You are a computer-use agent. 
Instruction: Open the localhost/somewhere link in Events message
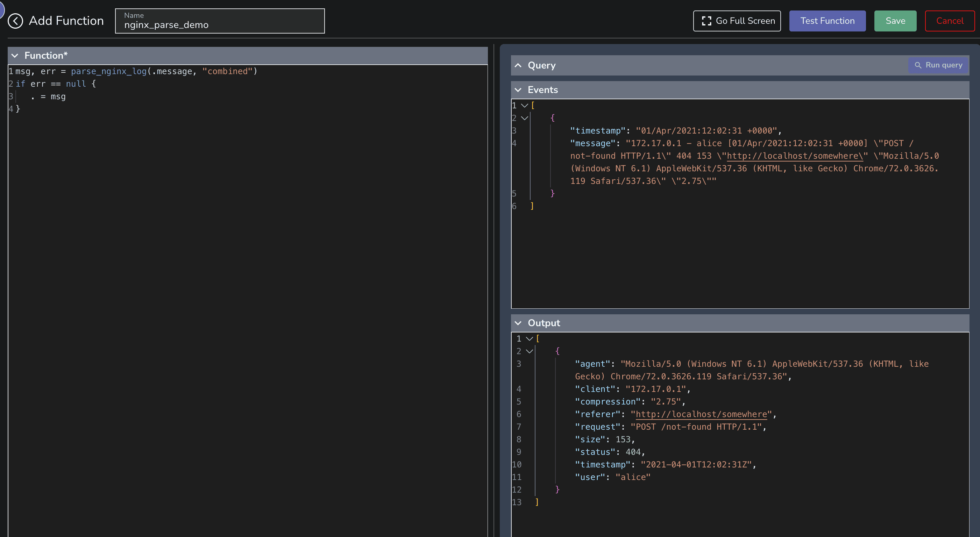click(794, 156)
